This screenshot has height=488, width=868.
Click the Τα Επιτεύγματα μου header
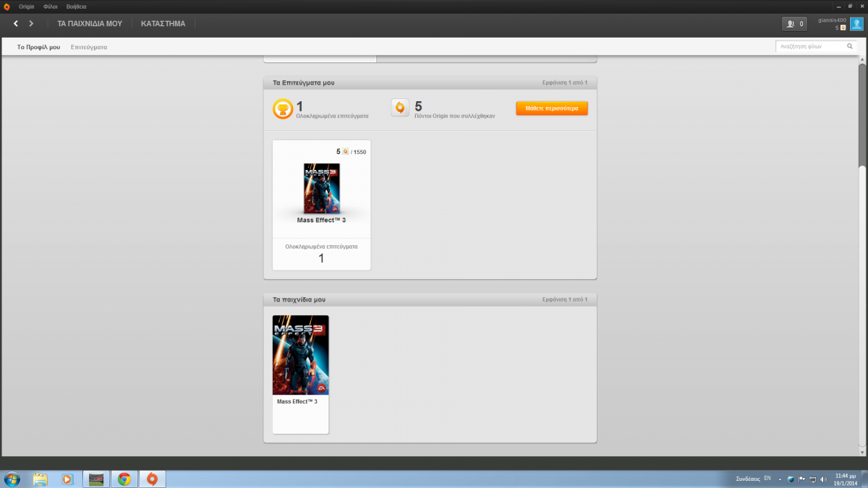pyautogui.click(x=304, y=82)
